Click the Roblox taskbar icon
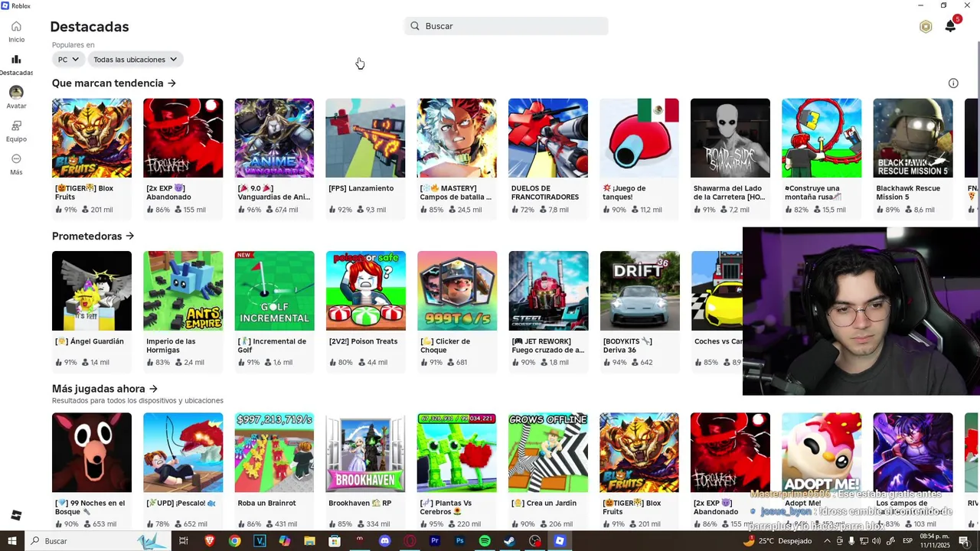This screenshot has height=551, width=980. [560, 541]
